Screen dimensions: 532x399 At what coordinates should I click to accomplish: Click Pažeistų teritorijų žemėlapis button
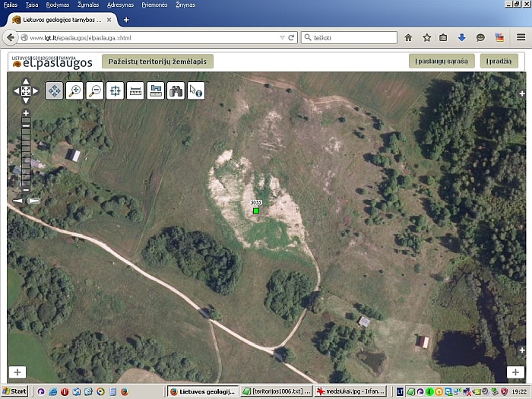(x=157, y=62)
